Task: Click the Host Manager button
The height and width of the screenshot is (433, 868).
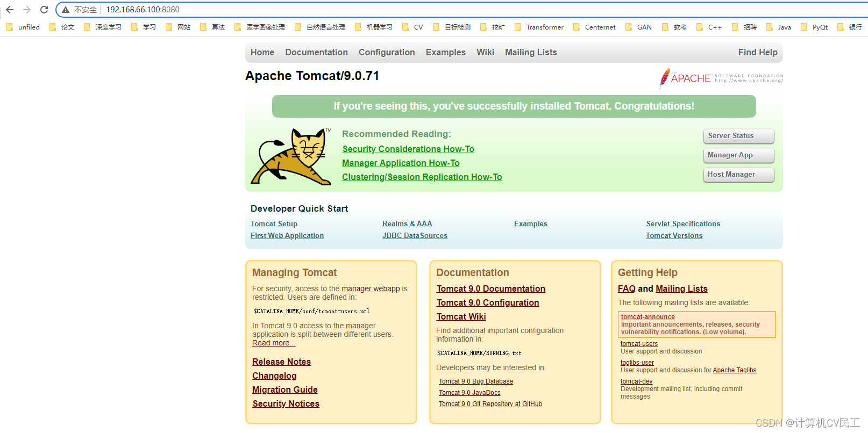Action: click(738, 175)
